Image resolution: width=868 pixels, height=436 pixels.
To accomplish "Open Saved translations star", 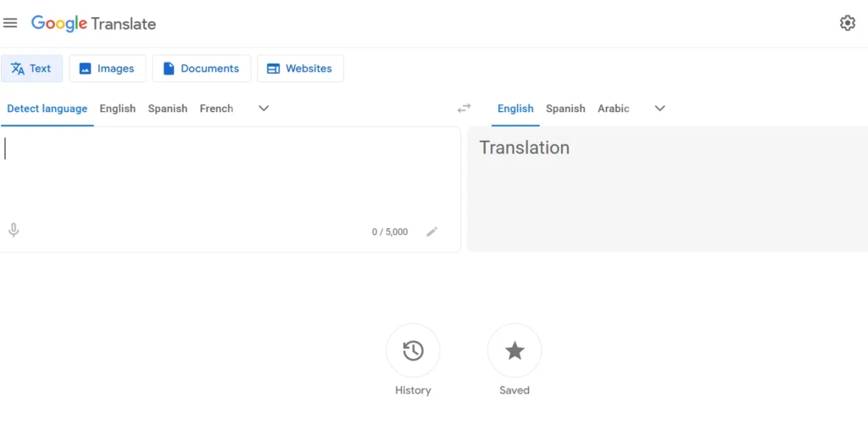I will (x=515, y=350).
